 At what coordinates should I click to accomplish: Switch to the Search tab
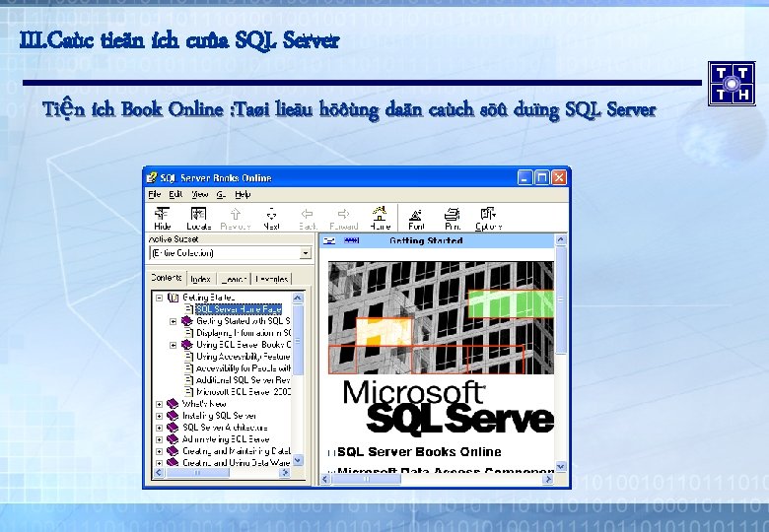234,279
